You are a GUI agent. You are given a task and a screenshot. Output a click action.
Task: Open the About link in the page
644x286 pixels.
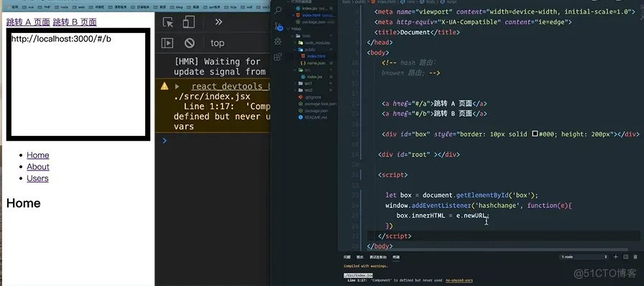(x=38, y=167)
